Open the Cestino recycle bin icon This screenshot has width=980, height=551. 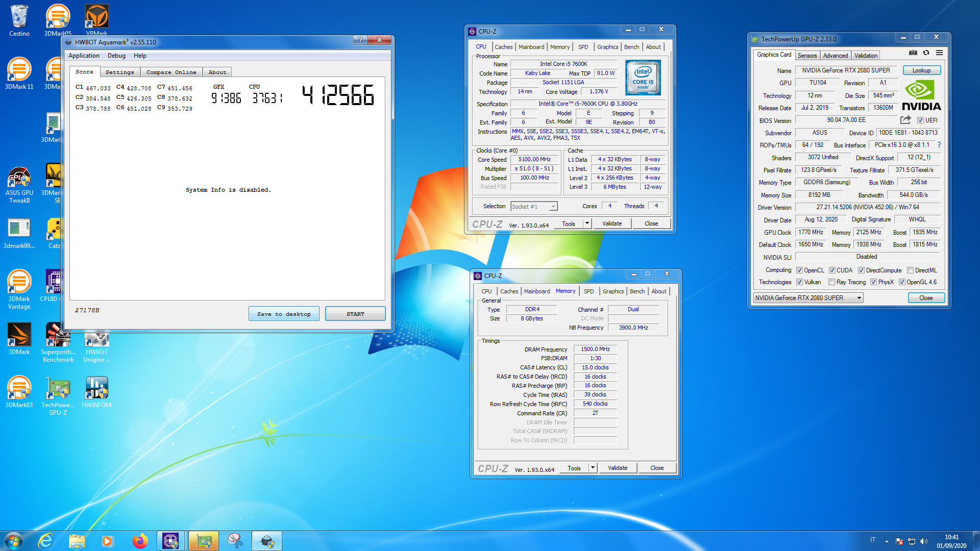[x=19, y=20]
